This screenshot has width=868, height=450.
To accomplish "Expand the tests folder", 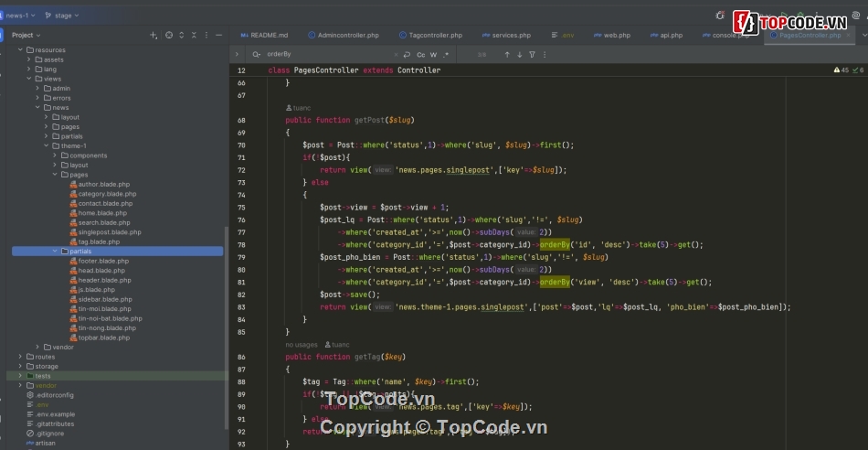I will (20, 376).
